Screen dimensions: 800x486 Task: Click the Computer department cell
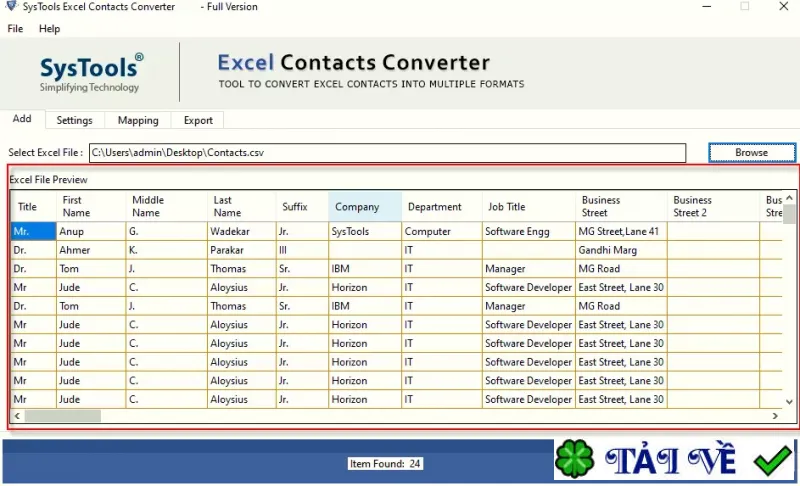[x=441, y=232]
